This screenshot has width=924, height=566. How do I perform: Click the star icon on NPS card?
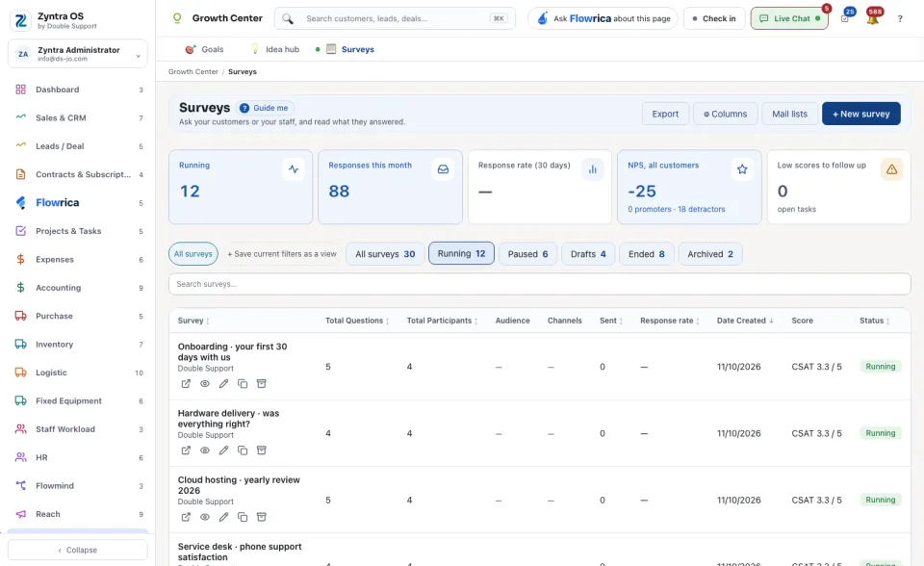[x=742, y=169]
